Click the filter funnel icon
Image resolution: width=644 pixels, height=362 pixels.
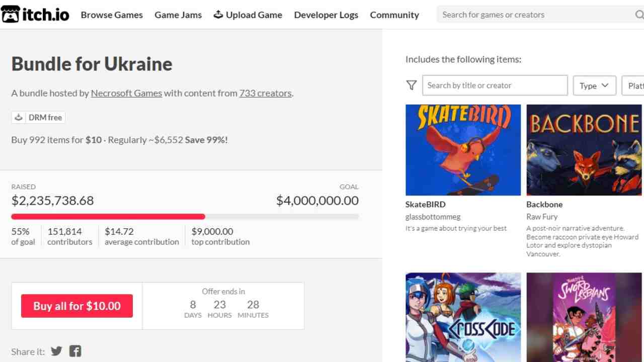(x=412, y=85)
